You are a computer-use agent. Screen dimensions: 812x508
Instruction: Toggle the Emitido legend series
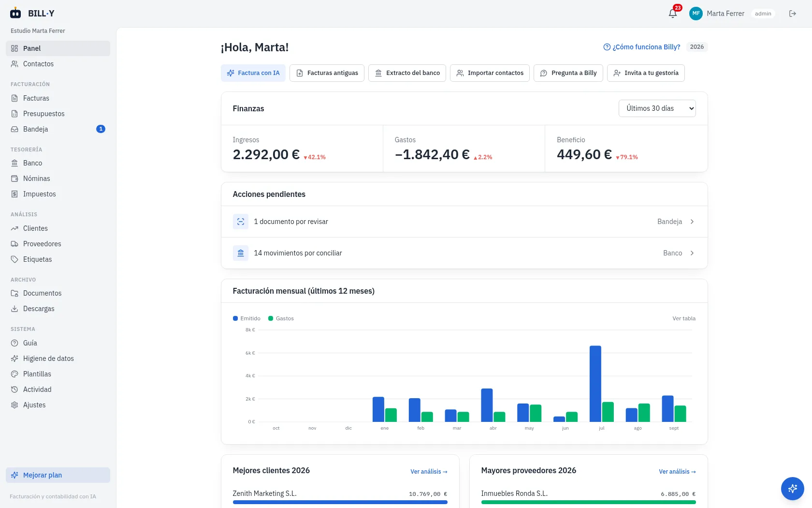pos(246,318)
